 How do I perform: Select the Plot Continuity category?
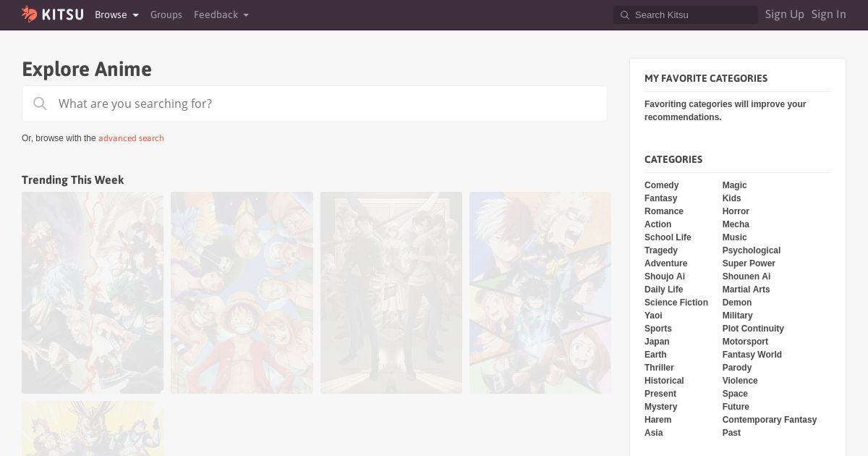tap(753, 329)
